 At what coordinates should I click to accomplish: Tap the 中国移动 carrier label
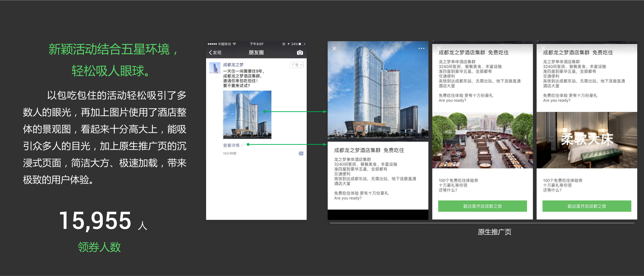(x=224, y=44)
